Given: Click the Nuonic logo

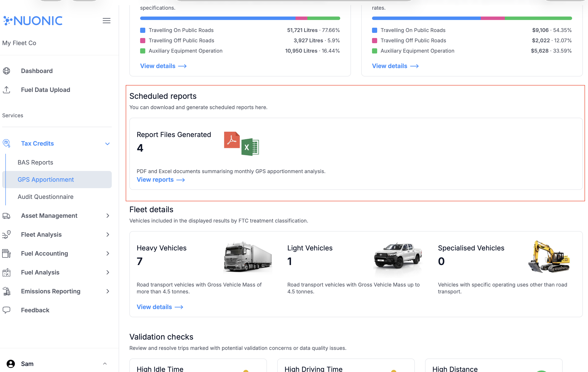Looking at the screenshot, I should (x=32, y=20).
